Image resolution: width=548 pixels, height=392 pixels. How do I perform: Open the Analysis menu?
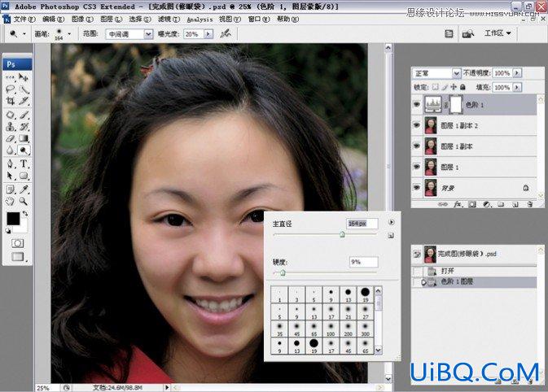pyautogui.click(x=199, y=20)
